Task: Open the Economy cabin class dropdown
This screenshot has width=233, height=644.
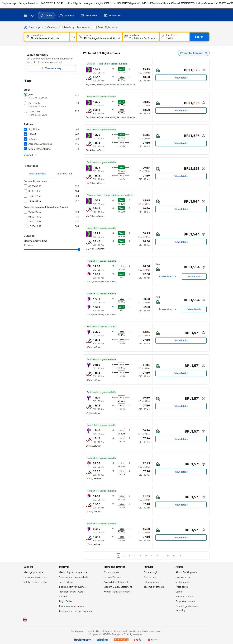Action: tap(83, 27)
